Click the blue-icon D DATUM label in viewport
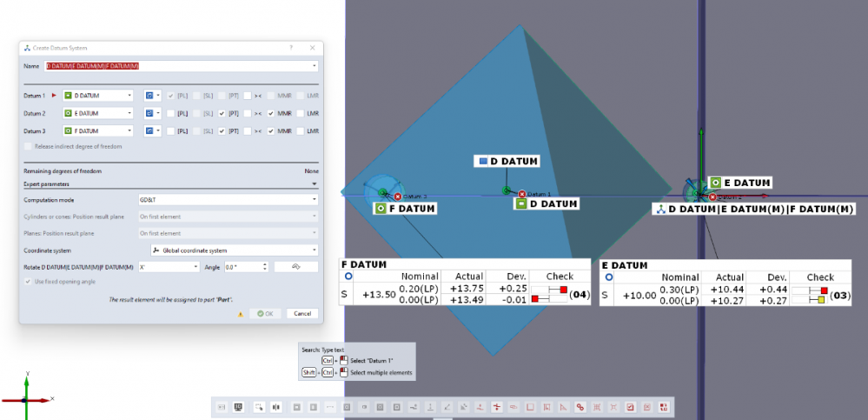This screenshot has height=420, width=868. tap(507, 161)
